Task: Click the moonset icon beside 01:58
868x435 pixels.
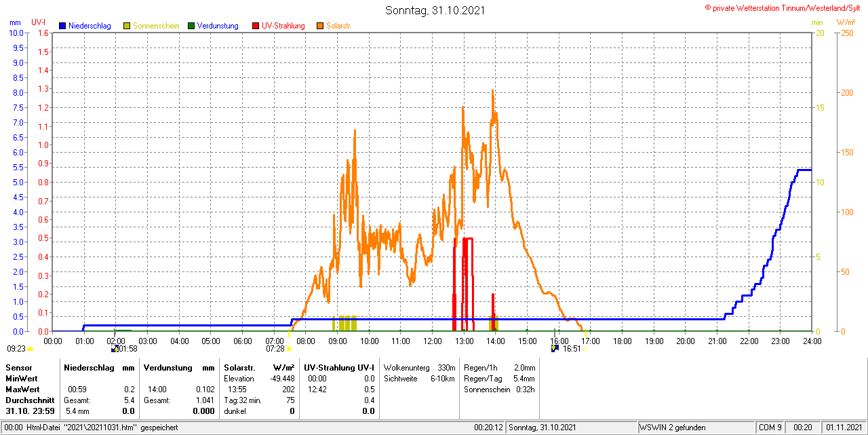Action: click(115, 349)
